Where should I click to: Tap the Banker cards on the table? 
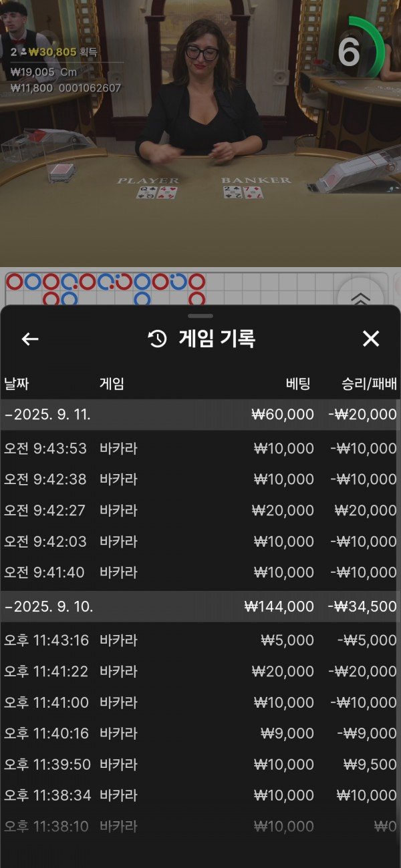[x=243, y=192]
